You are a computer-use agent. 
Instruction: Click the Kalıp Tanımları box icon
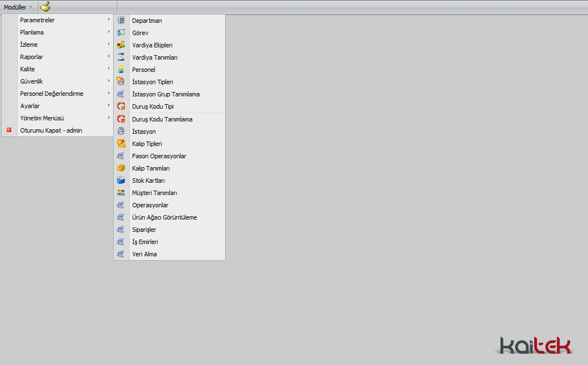tap(121, 168)
